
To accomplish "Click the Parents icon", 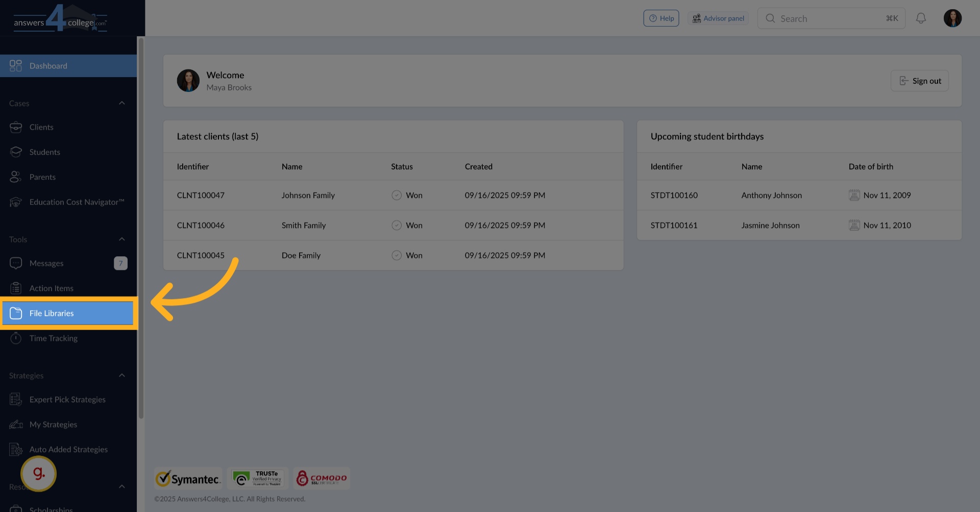I will (16, 177).
